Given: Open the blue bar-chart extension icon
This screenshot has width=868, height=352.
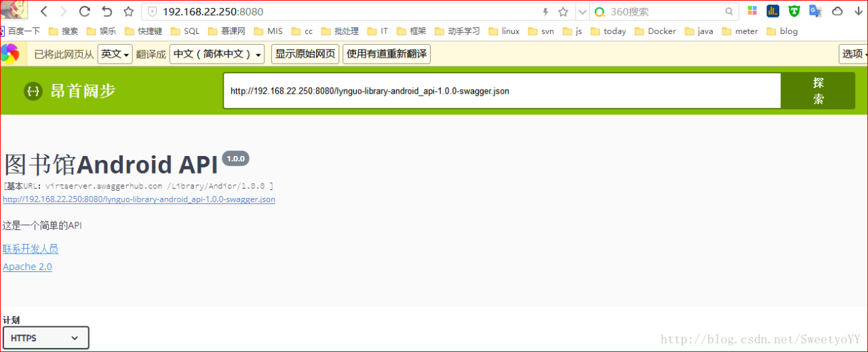Looking at the screenshot, I should coord(773,11).
